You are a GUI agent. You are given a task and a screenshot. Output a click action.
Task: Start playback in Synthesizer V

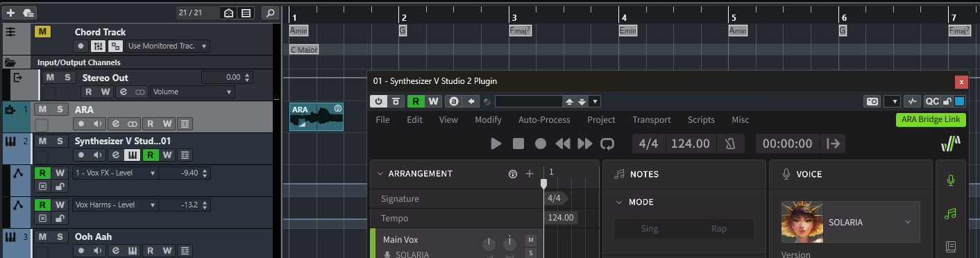496,144
